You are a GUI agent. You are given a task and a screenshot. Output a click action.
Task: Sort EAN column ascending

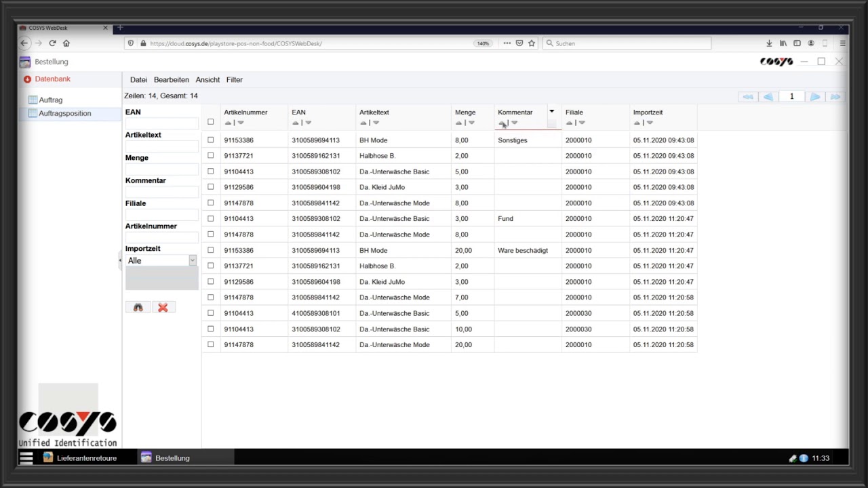(x=296, y=123)
